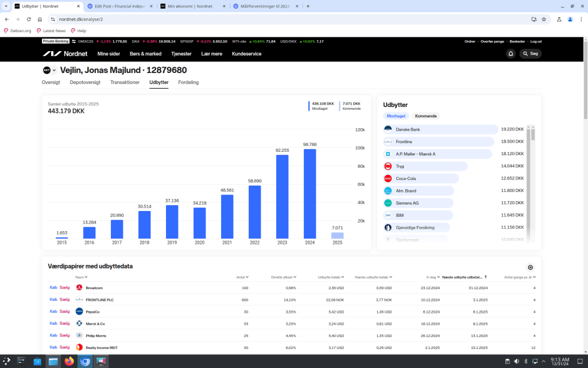This screenshot has width=588, height=368.
Task: Switch to Kommende dividends toggle
Action: pyautogui.click(x=425, y=116)
